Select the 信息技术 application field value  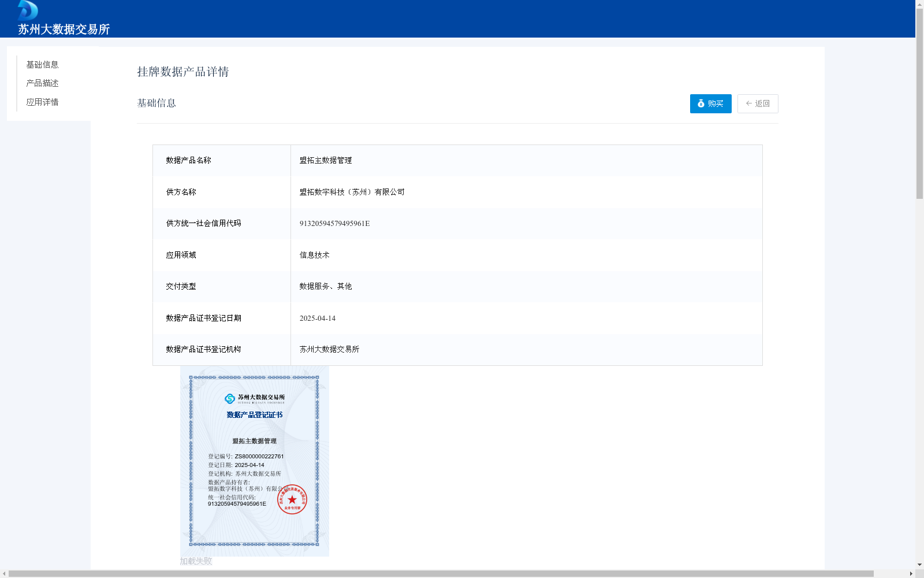click(x=314, y=255)
